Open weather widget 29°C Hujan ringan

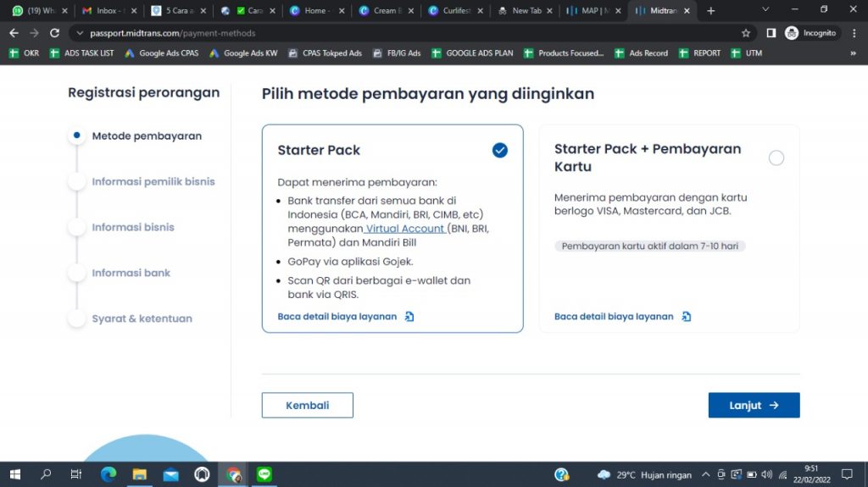tap(644, 475)
